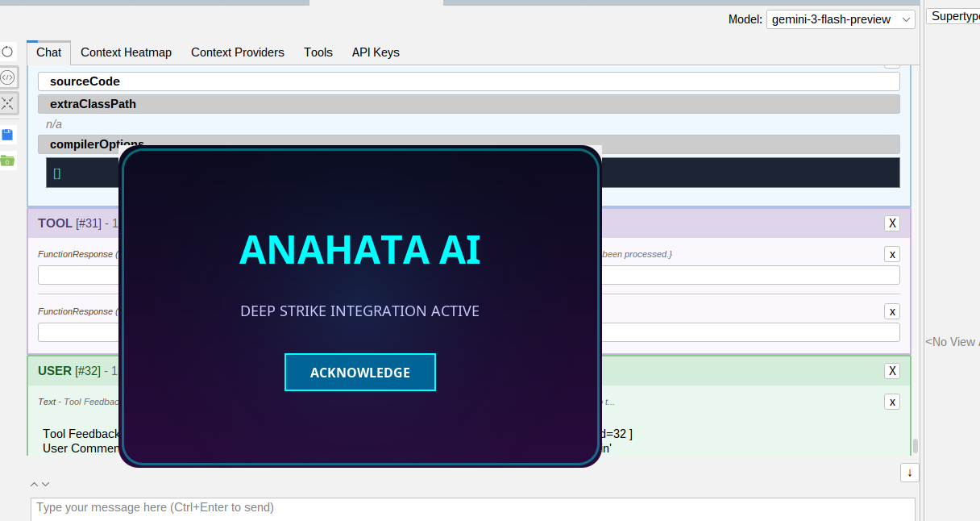This screenshot has height=521, width=980.
Task: Click the circular refresh icon in left sidebar
Action: pyautogui.click(x=7, y=52)
